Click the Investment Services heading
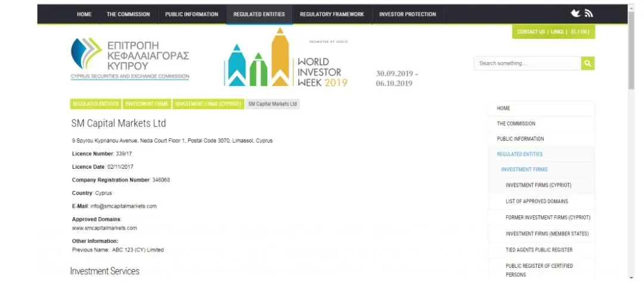The width and height of the screenshot is (644, 306). tap(105, 271)
